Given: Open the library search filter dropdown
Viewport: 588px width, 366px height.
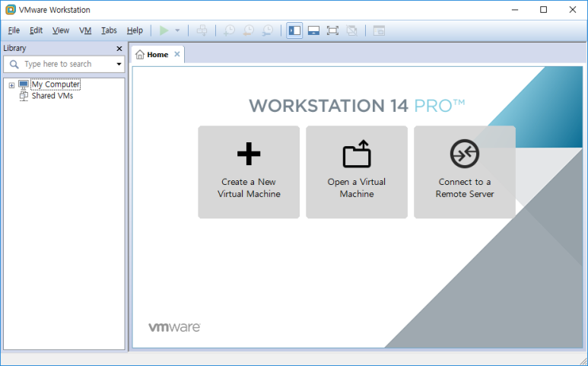Looking at the screenshot, I should [x=119, y=64].
